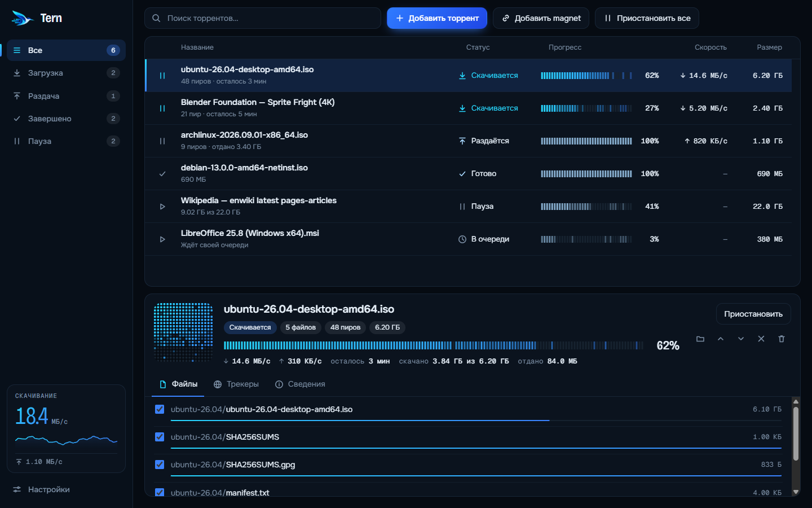Remove torrent using the X icon
This screenshot has width=812, height=508.
761,339
